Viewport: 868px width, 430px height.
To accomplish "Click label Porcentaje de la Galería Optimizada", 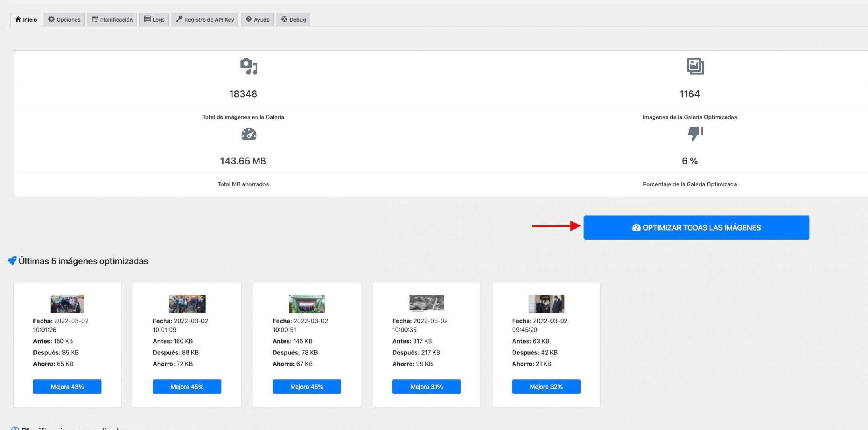I will coord(690,184).
